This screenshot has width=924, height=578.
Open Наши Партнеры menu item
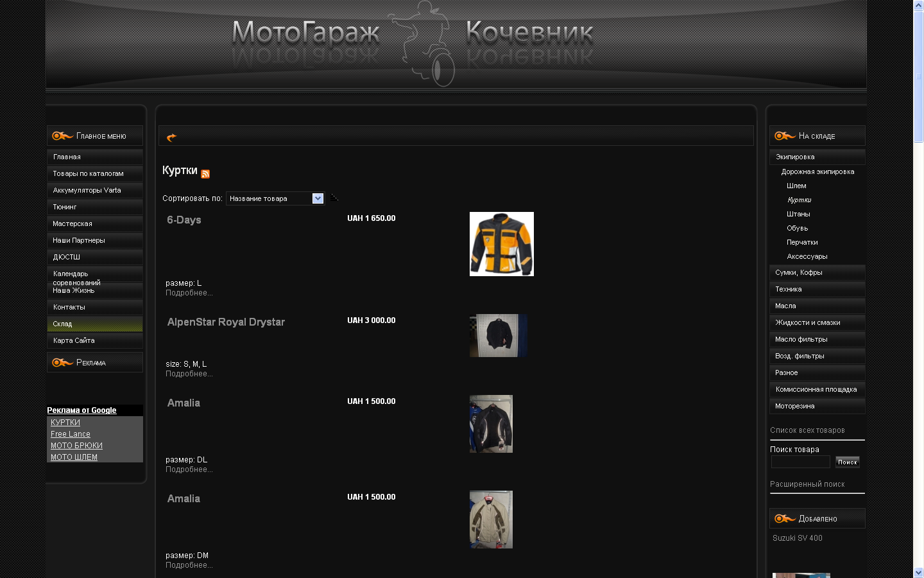tap(95, 240)
